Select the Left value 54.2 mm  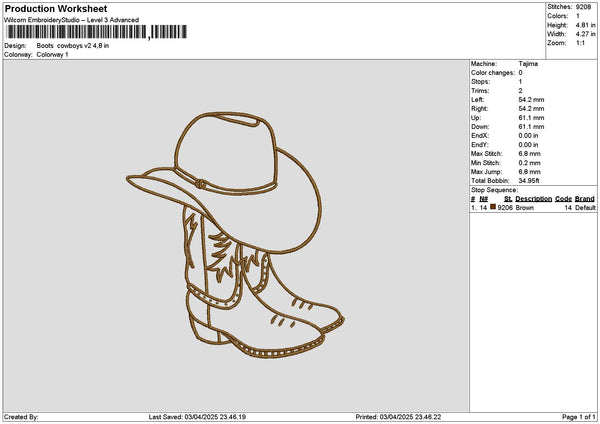point(531,100)
